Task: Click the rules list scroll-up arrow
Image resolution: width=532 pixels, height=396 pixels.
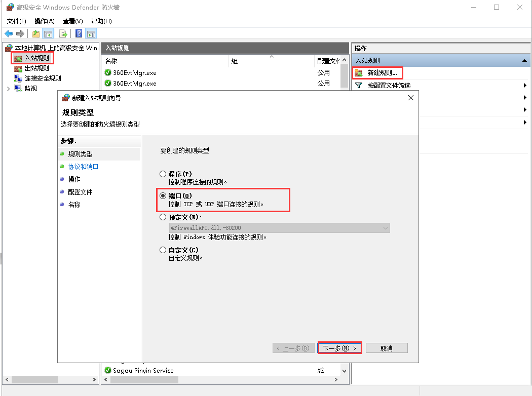Action: 345,60
